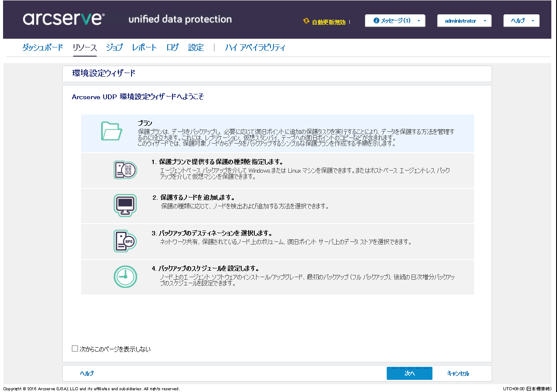This screenshot has height=392, width=557.
Task: Open the administrator account dropdown
Action: (464, 20)
